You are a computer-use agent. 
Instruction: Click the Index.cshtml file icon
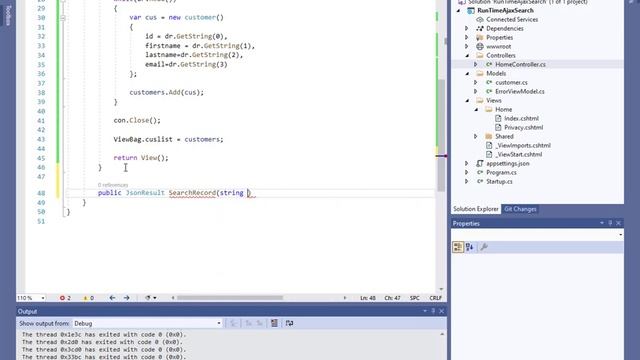(x=498, y=118)
